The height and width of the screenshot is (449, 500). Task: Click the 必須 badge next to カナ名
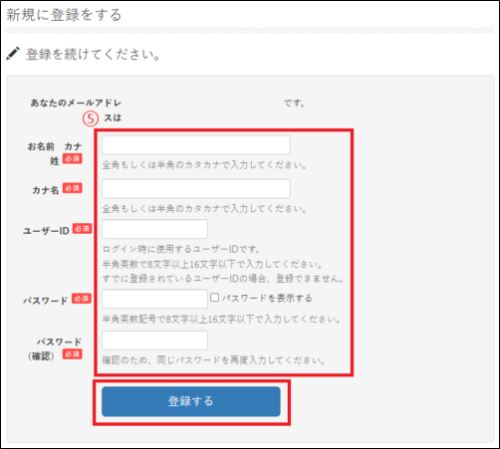(x=72, y=188)
